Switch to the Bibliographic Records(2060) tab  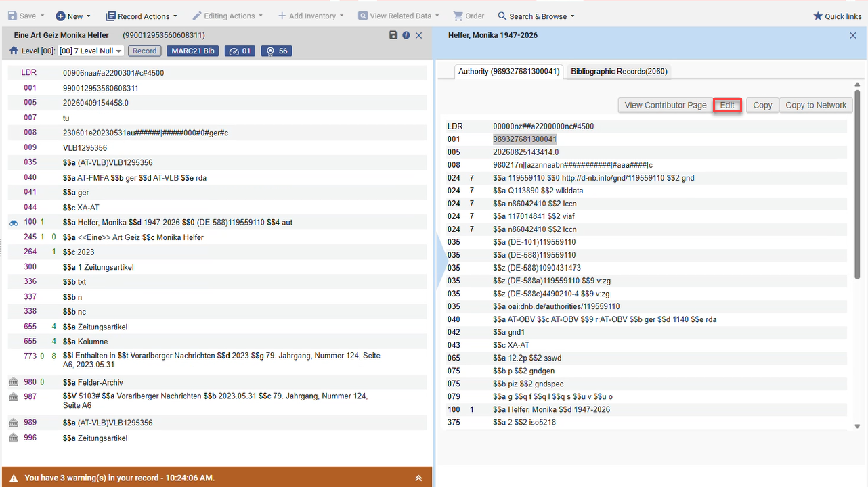tap(619, 71)
